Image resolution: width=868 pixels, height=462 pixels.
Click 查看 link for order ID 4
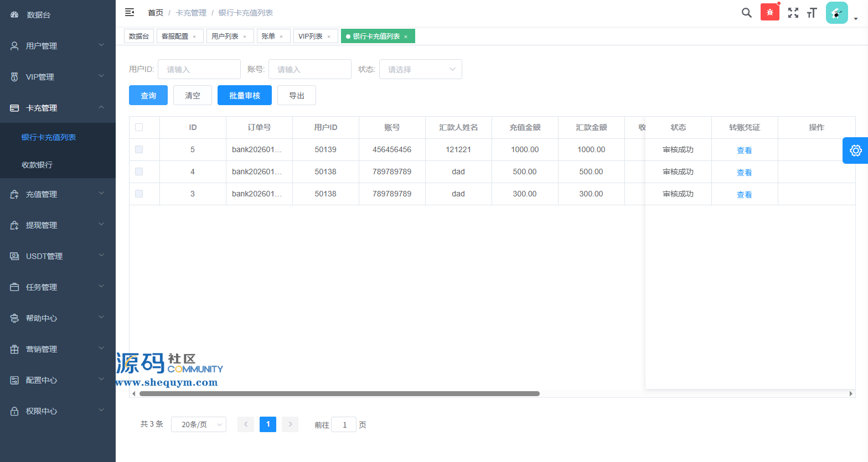(x=744, y=172)
